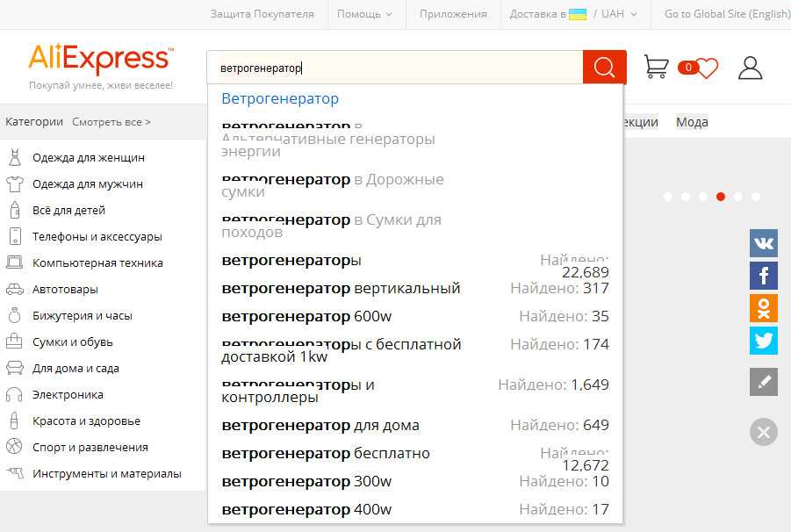The image size is (791, 532).
Task: Open category Всё для детей
Action: (x=68, y=211)
